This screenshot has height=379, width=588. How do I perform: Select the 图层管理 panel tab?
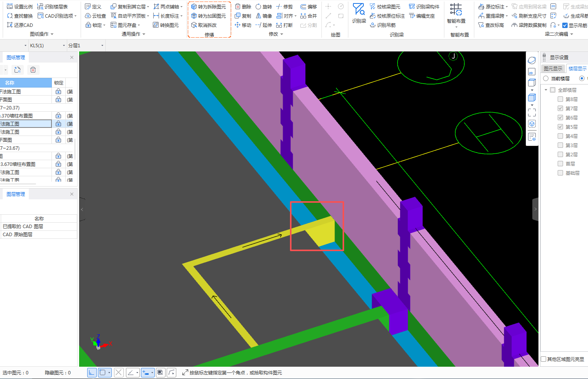point(16,194)
